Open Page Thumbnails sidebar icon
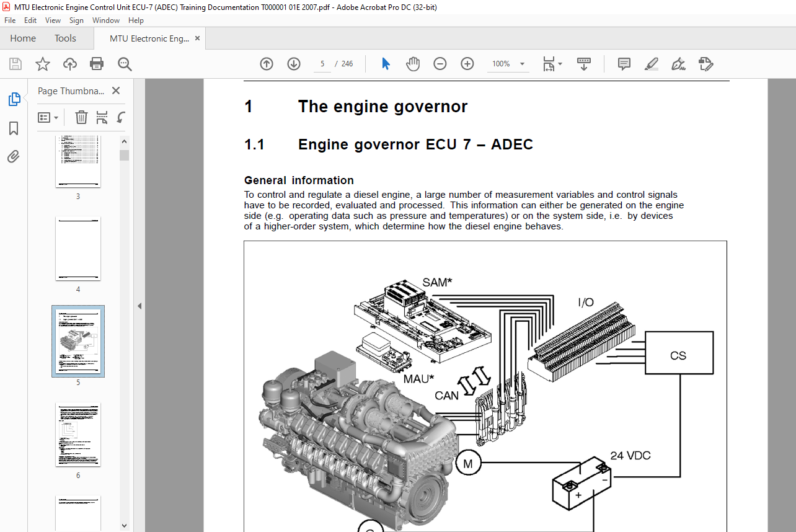 pos(14,99)
